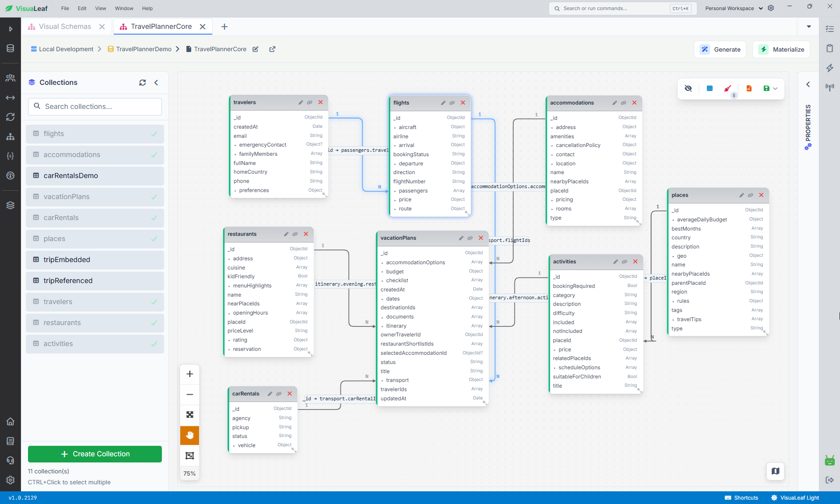Screen dimensions: 840x504
Task: Edit the travelers collection pencil icon
Action: pyautogui.click(x=301, y=102)
